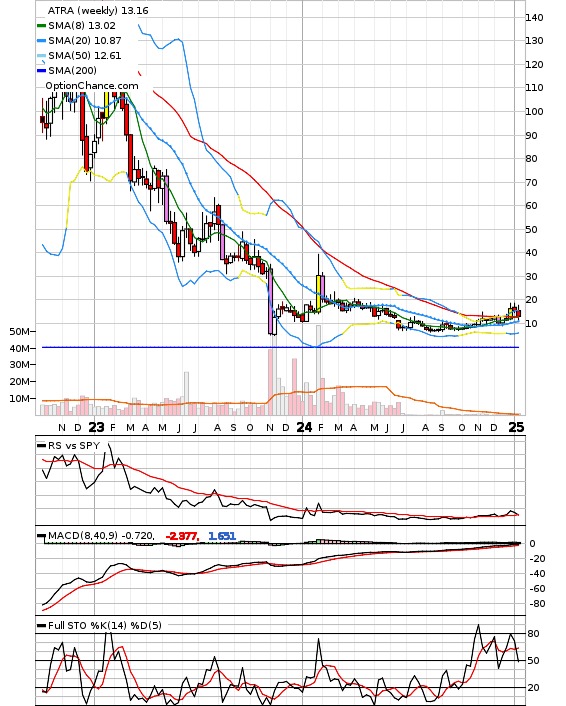Click the green SMA(8) legend swatch
The image size is (566, 706).
(41, 26)
